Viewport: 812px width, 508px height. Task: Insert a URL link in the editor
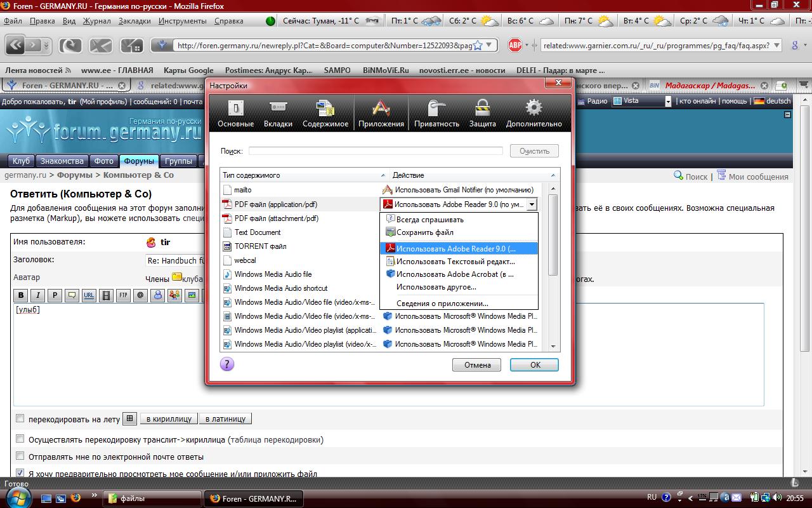[89, 295]
